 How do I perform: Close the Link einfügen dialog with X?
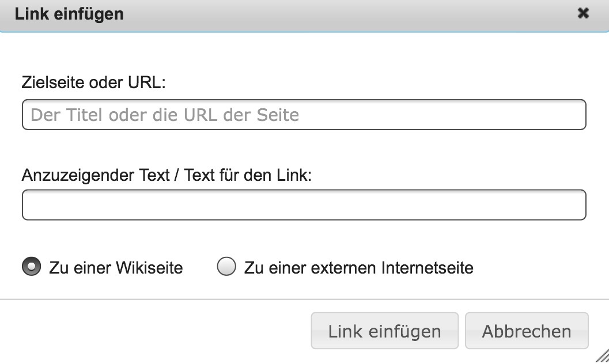(x=583, y=13)
